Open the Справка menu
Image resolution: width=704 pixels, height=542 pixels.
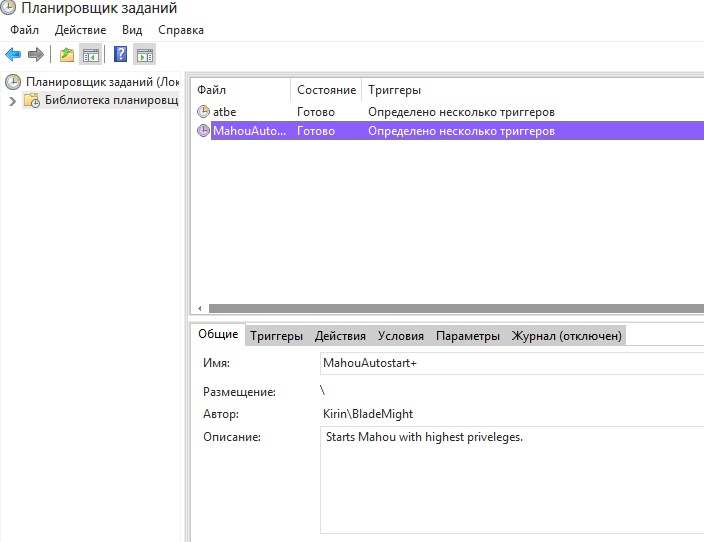click(181, 30)
